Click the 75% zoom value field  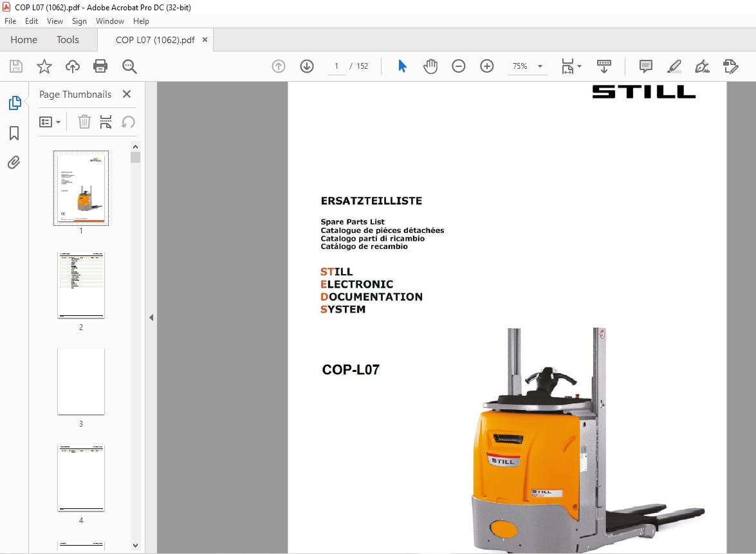point(521,66)
